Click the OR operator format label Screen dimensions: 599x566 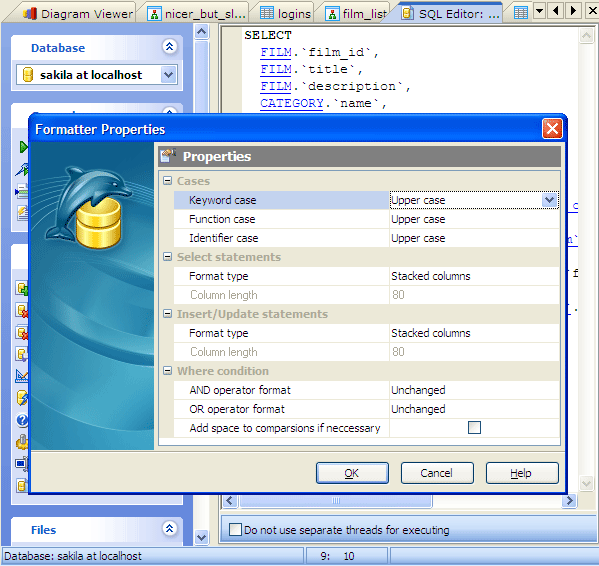coord(237,409)
